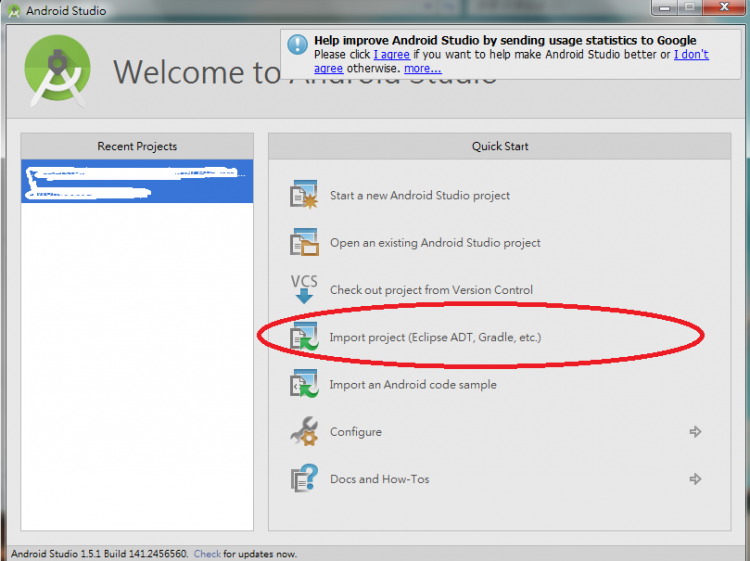Open the more... link in notification

(x=423, y=68)
